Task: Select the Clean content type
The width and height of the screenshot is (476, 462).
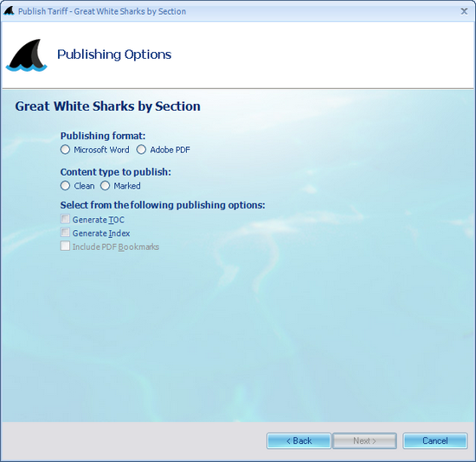Action: [65, 186]
